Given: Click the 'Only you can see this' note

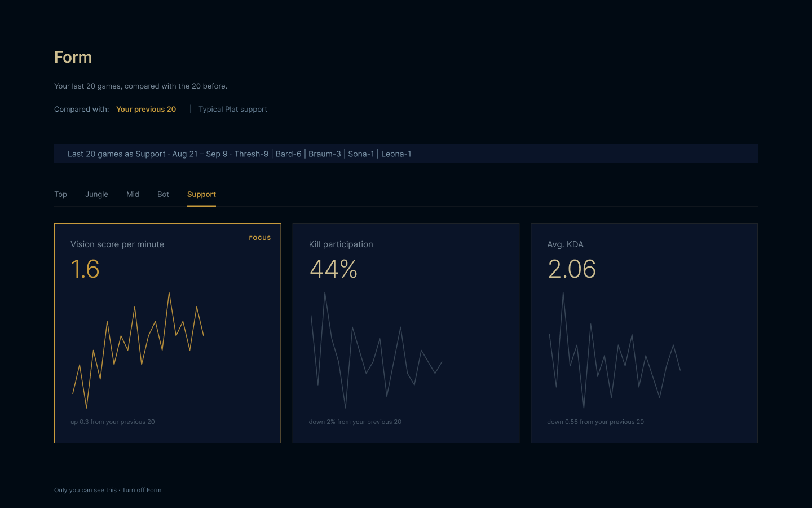Looking at the screenshot, I should 85,490.
